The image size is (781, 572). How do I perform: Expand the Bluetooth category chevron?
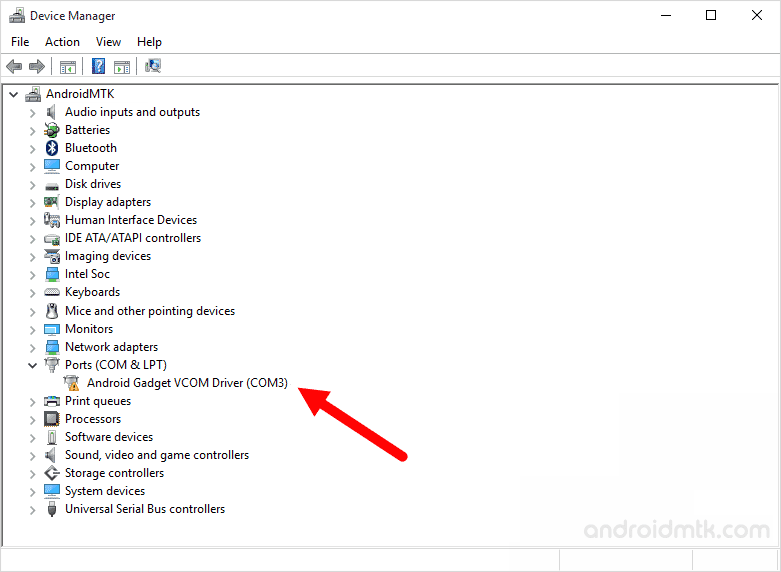click(32, 149)
